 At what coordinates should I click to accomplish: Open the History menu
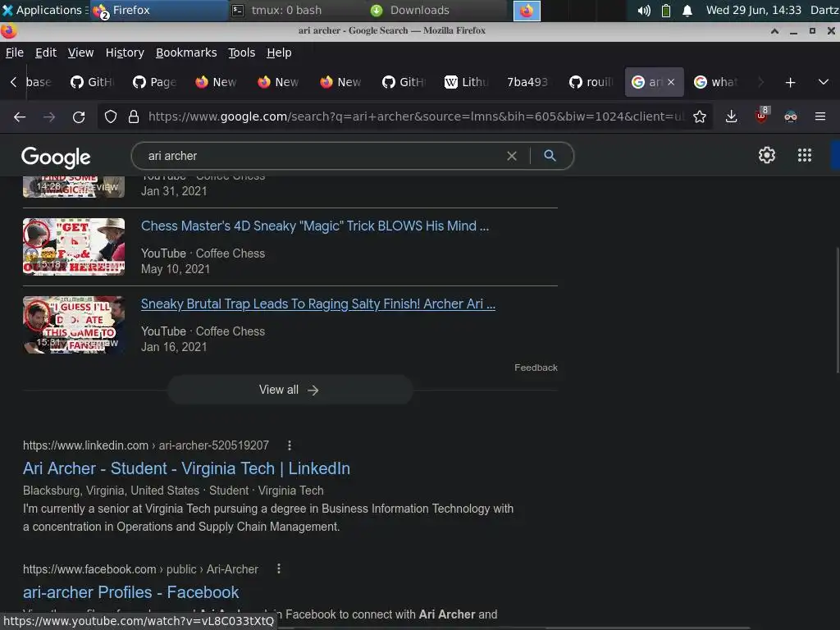[x=125, y=52]
